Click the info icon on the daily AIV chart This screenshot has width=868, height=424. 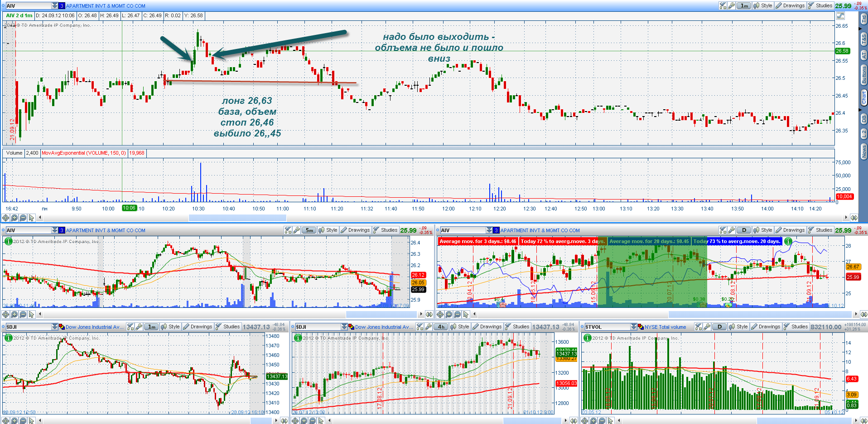pos(788,241)
